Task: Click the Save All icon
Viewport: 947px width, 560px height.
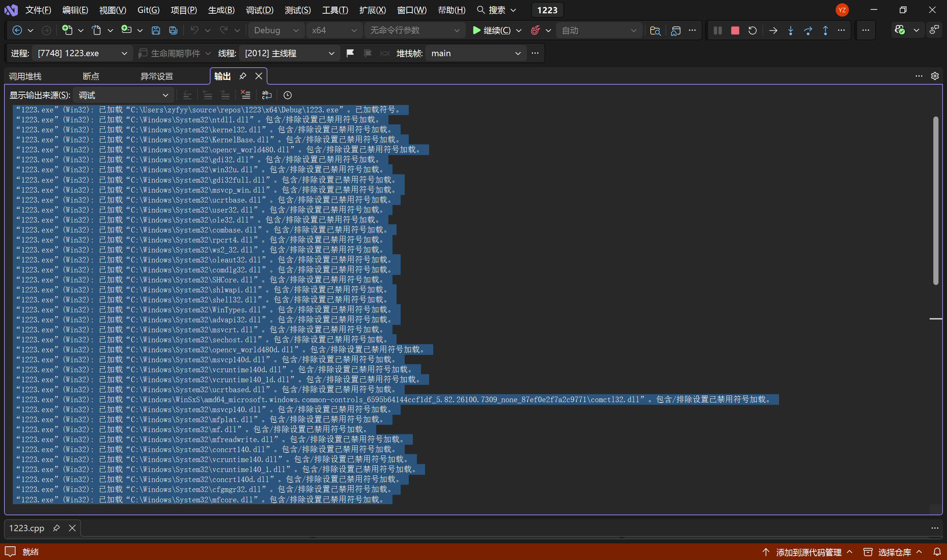Action: click(173, 31)
